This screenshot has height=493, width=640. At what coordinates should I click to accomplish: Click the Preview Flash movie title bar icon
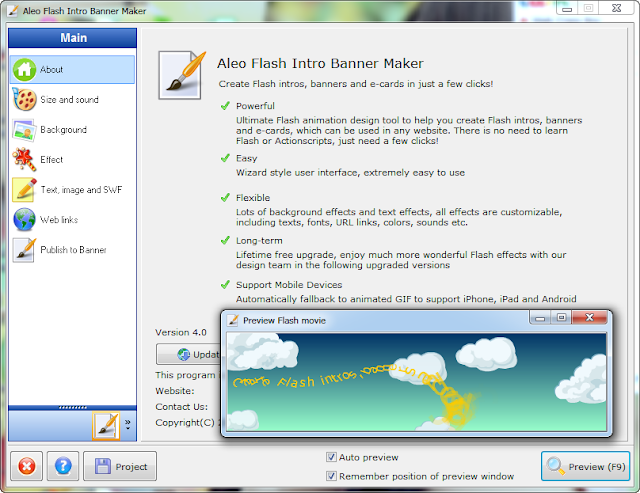coord(233,320)
